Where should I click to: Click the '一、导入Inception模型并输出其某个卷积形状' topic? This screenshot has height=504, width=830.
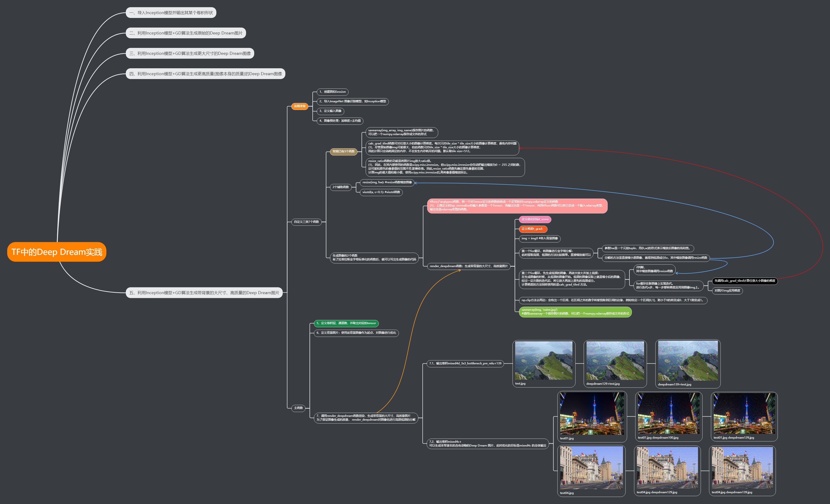[171, 13]
